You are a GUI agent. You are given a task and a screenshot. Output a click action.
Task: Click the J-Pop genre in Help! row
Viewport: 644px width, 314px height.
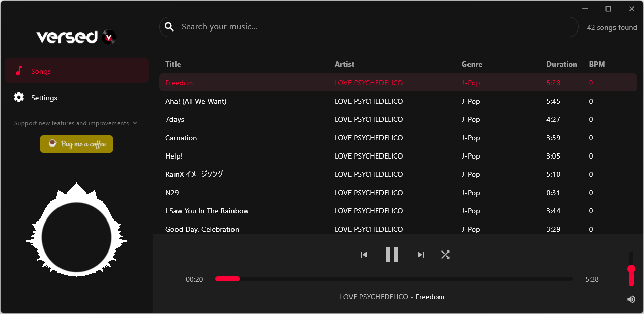(471, 156)
